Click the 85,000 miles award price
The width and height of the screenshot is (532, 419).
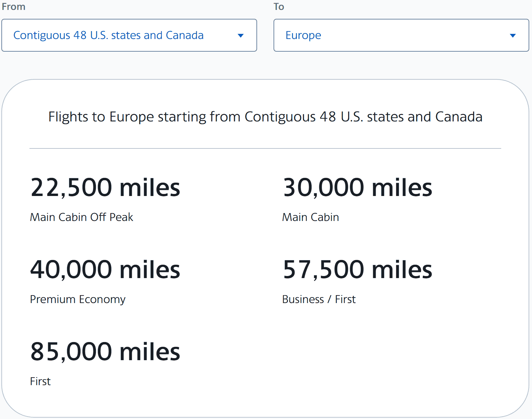pos(105,351)
